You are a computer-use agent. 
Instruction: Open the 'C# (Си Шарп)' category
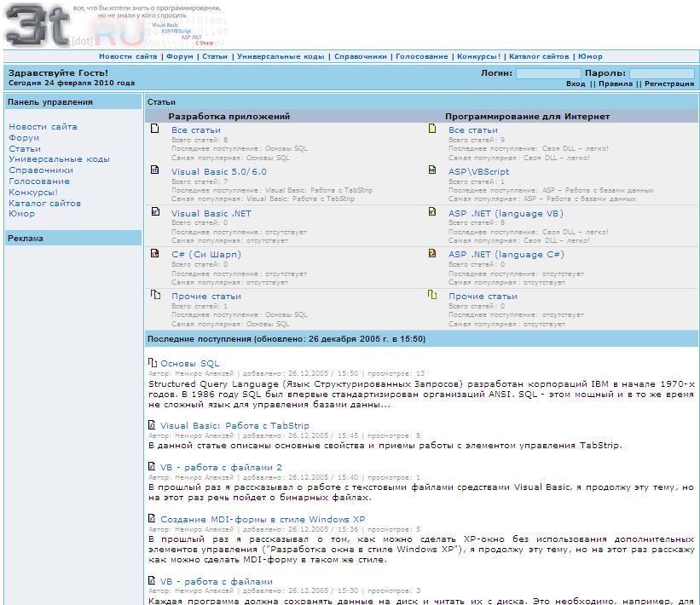click(206, 255)
